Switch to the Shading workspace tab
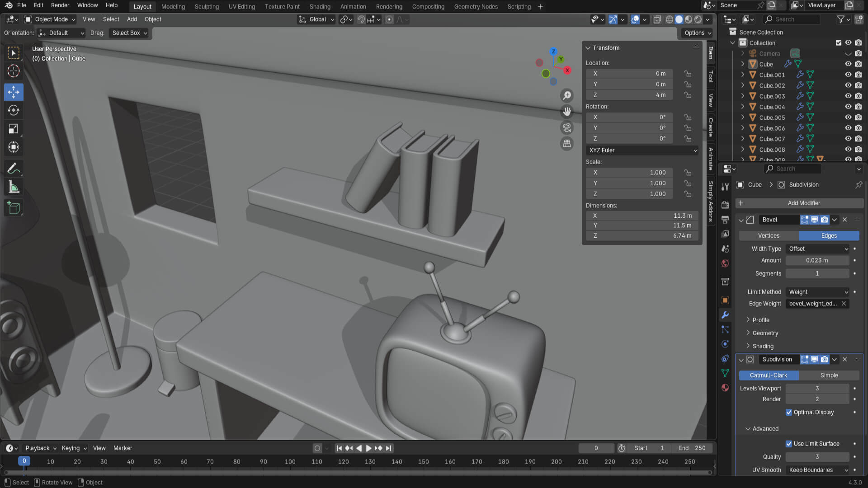Viewport: 868px width, 488px height. coord(320,7)
